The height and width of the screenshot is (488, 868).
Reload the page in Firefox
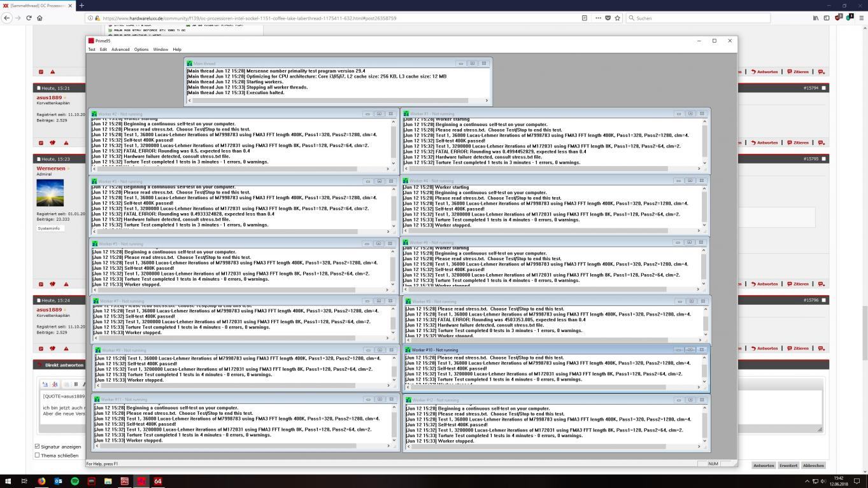coord(29,18)
